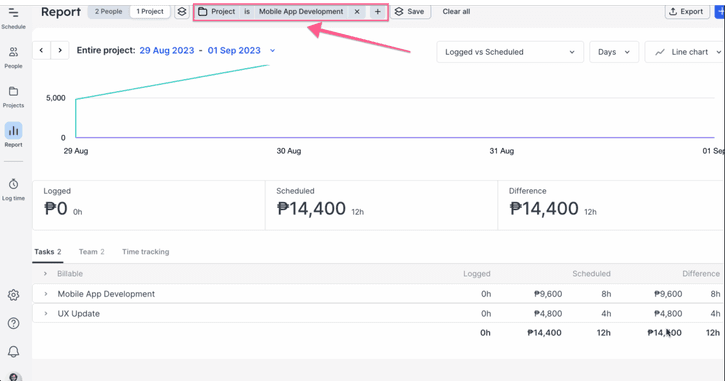725x381 pixels.
Task: Click the Report page title
Action: click(61, 12)
